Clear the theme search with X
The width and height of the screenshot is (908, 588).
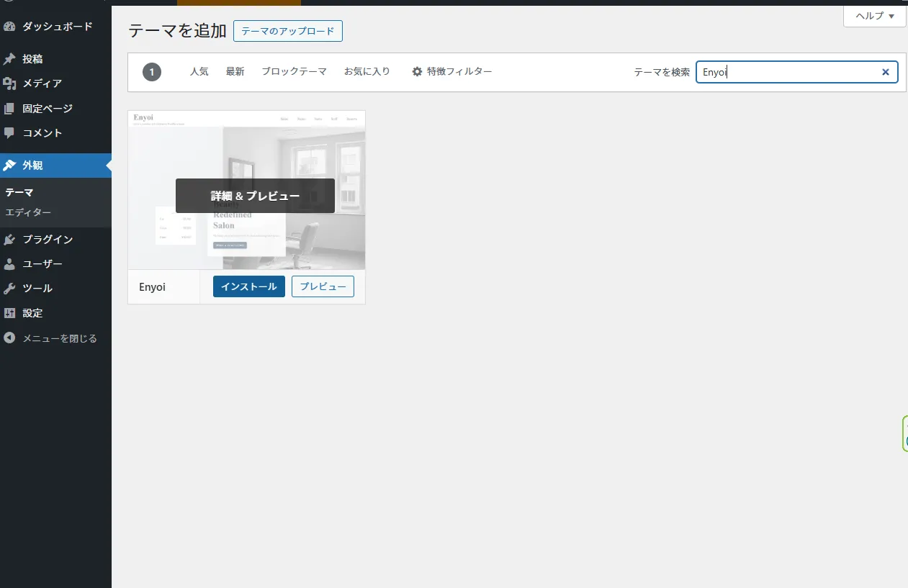(x=886, y=72)
